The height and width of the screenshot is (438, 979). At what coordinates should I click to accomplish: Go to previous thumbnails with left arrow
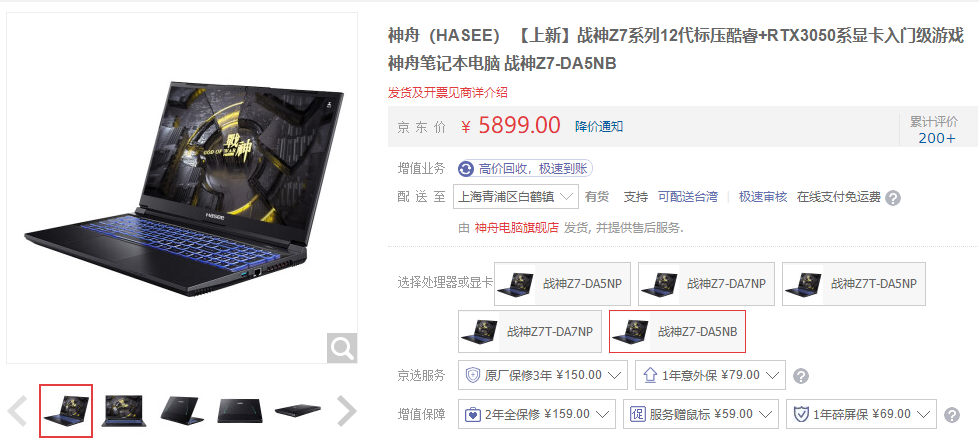coord(17,411)
